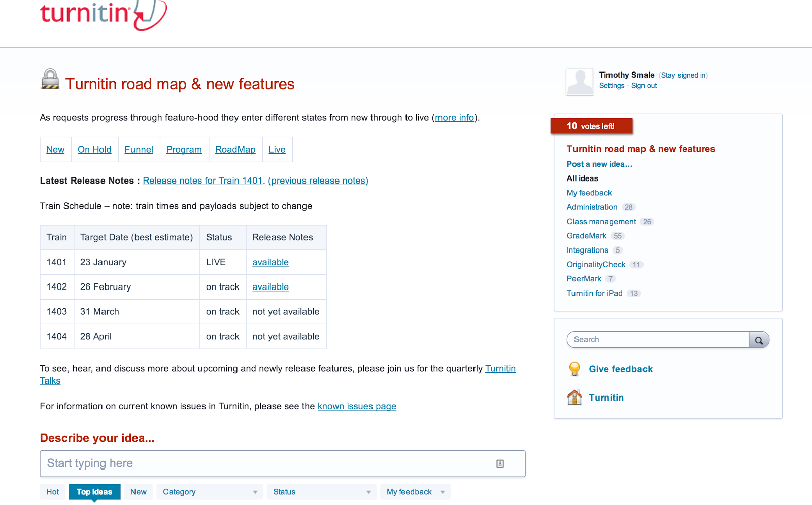Follow the 'more info' link
Viewport: 812px width, 505px height.
coord(455,118)
